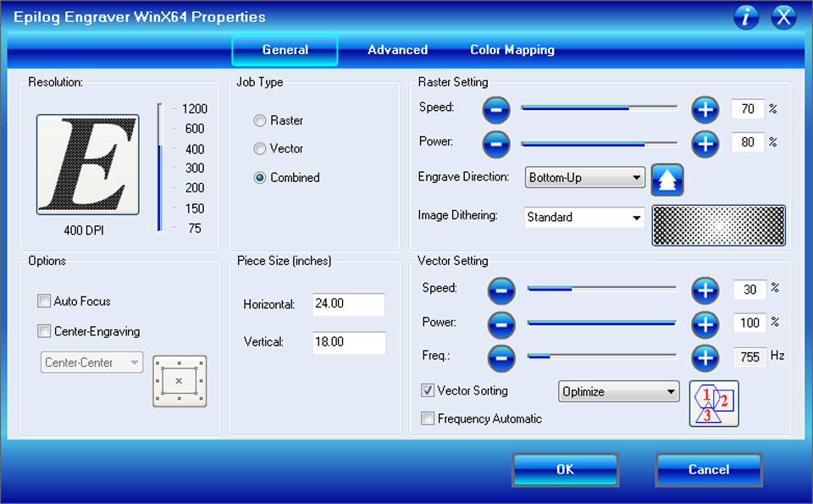Click the resolution preview E image
Image resolution: width=813 pixels, height=504 pixels.
(x=87, y=164)
